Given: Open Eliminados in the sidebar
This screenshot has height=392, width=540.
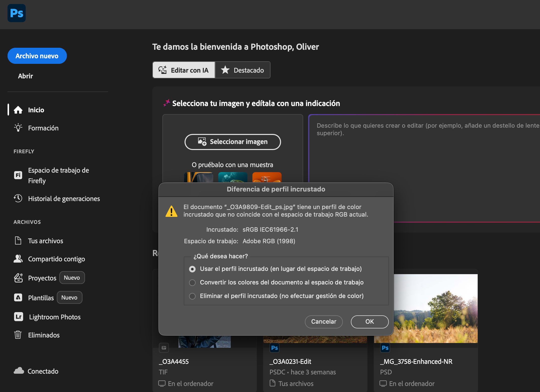Looking at the screenshot, I should pos(44,335).
